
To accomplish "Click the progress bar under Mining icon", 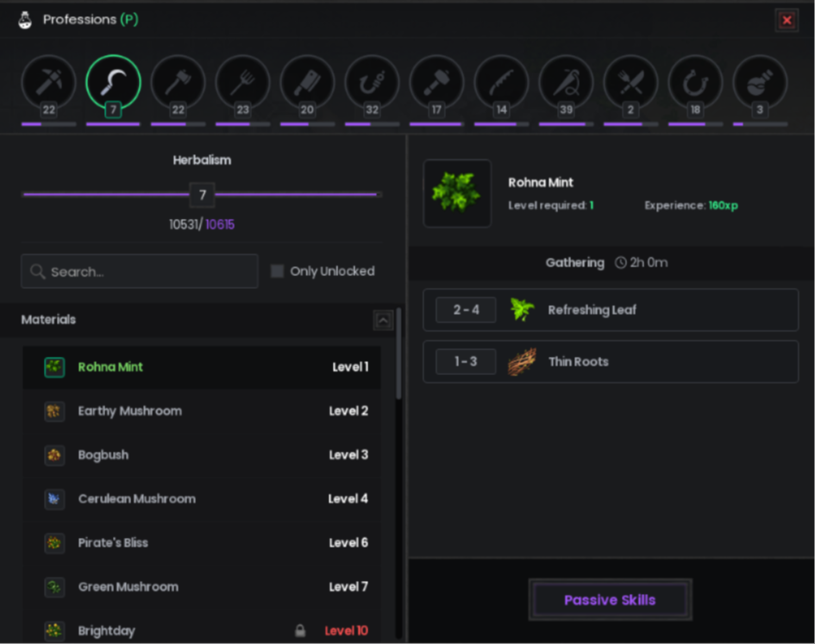I will (x=48, y=124).
